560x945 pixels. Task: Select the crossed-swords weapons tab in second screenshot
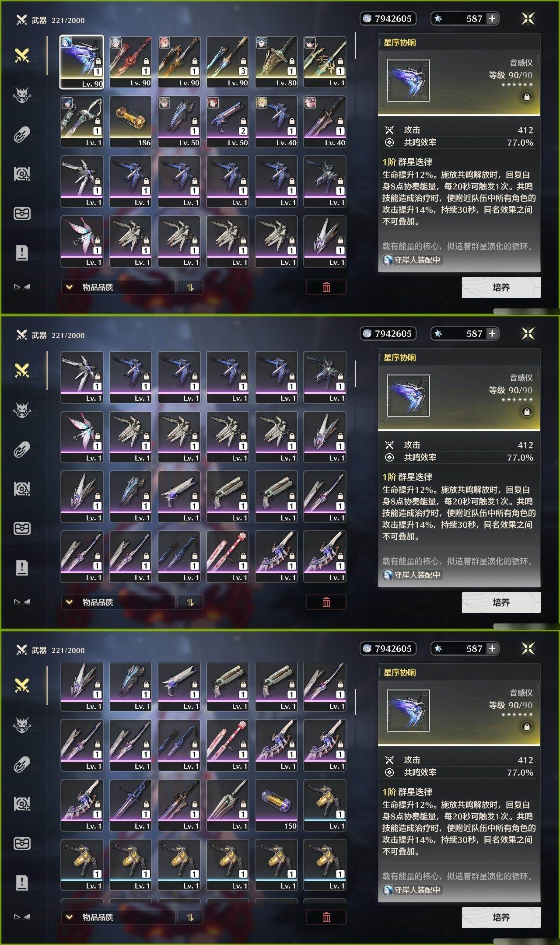[22, 371]
